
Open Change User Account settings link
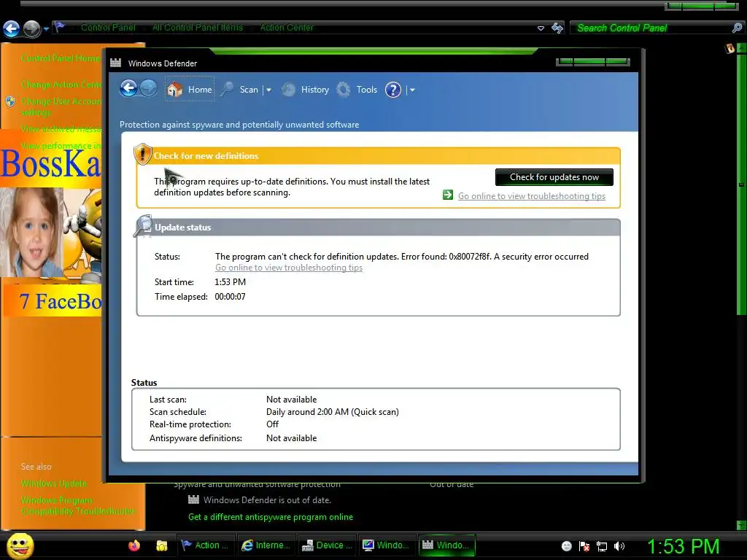pos(61,106)
